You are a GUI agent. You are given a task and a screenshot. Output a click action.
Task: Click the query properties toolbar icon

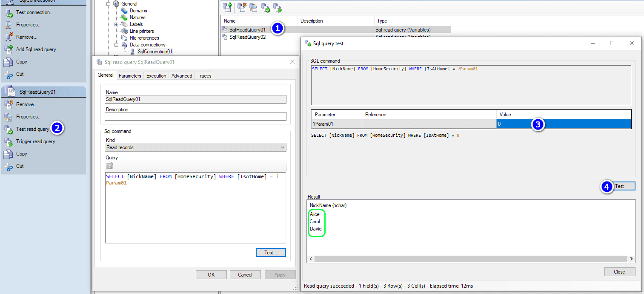point(254,7)
